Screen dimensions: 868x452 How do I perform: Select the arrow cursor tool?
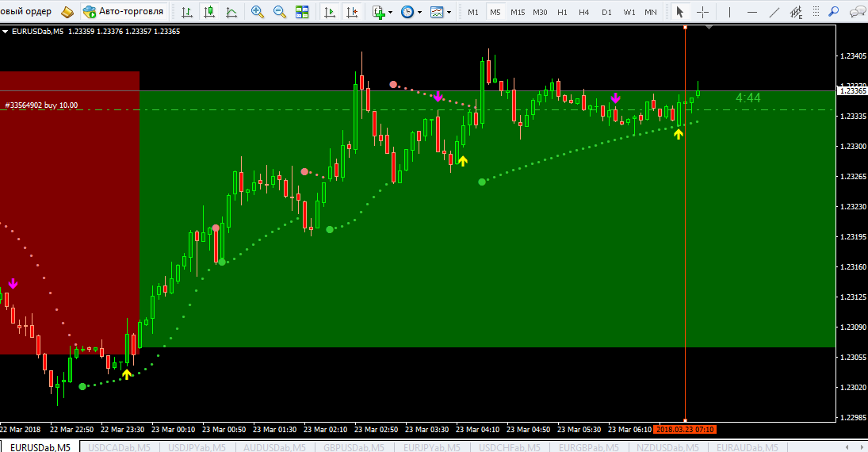(x=680, y=12)
